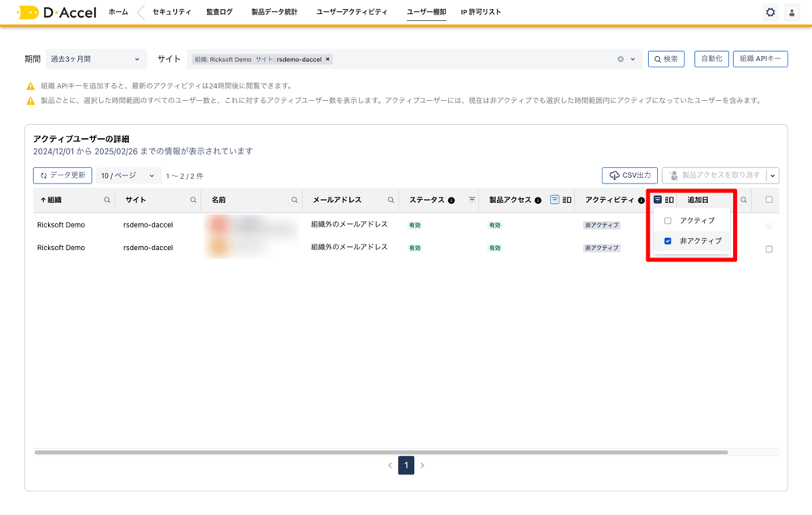This screenshot has width=812, height=515.
Task: Click info icon beside ステータス header
Action: coord(451,201)
